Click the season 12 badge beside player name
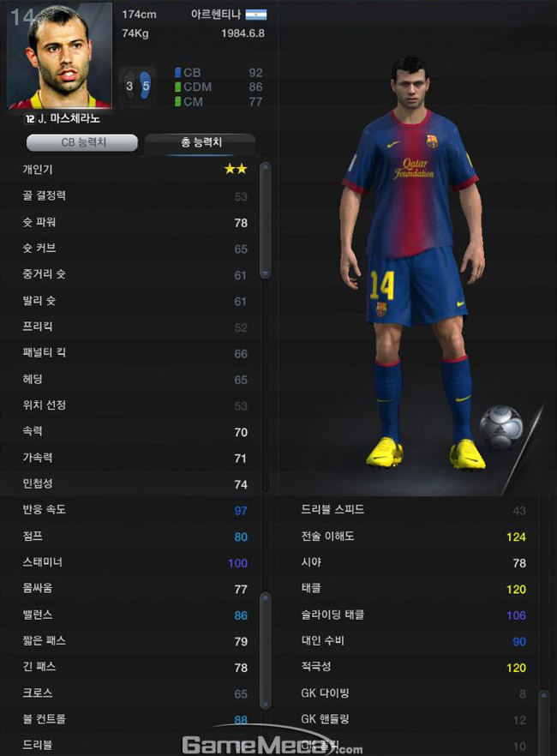 30,118
